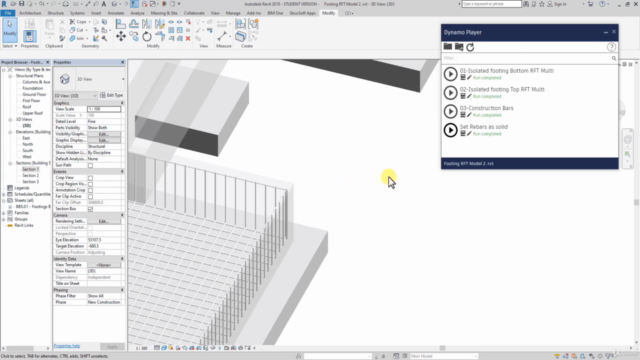The image size is (640, 360).
Task: Click Edit button for Graphic Display options
Action: click(x=104, y=140)
